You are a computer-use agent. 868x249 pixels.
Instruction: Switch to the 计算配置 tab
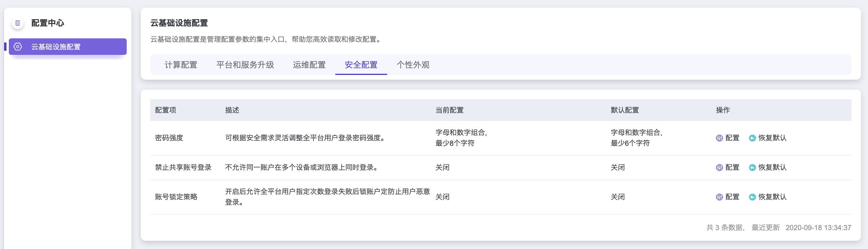pyautogui.click(x=181, y=65)
